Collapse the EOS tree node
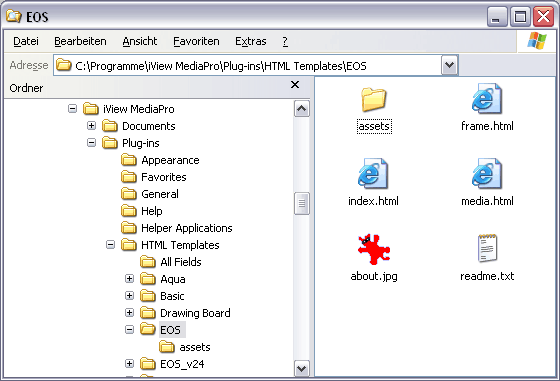Image resolution: width=560 pixels, height=381 pixels. 129,329
